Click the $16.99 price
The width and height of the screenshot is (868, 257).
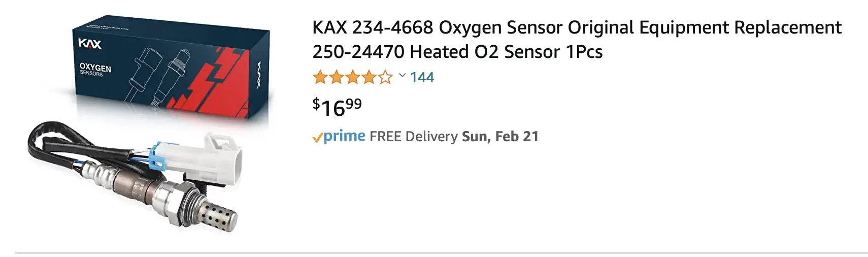(x=337, y=107)
